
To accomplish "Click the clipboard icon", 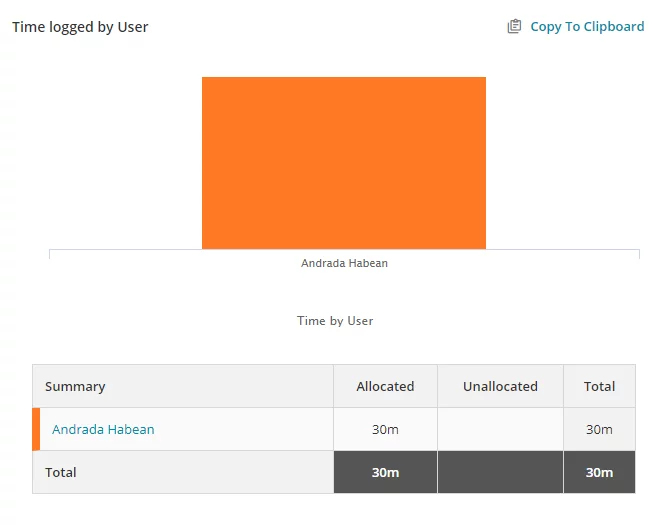I will (514, 26).
